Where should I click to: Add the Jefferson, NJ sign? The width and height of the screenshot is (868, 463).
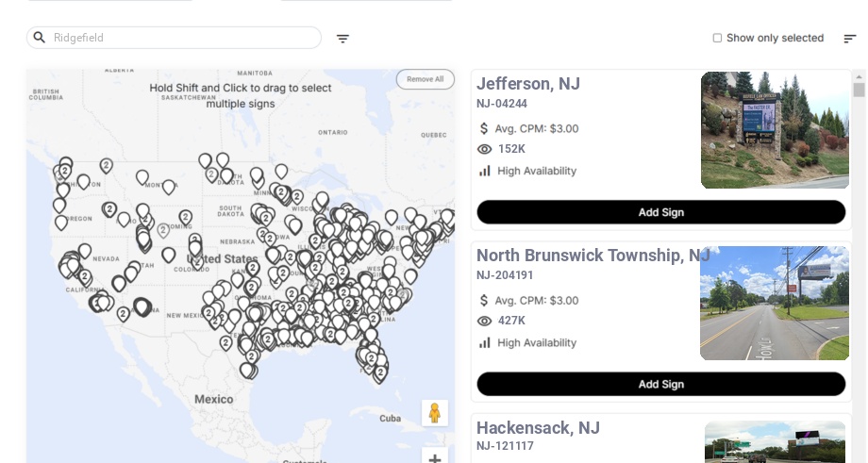point(660,212)
